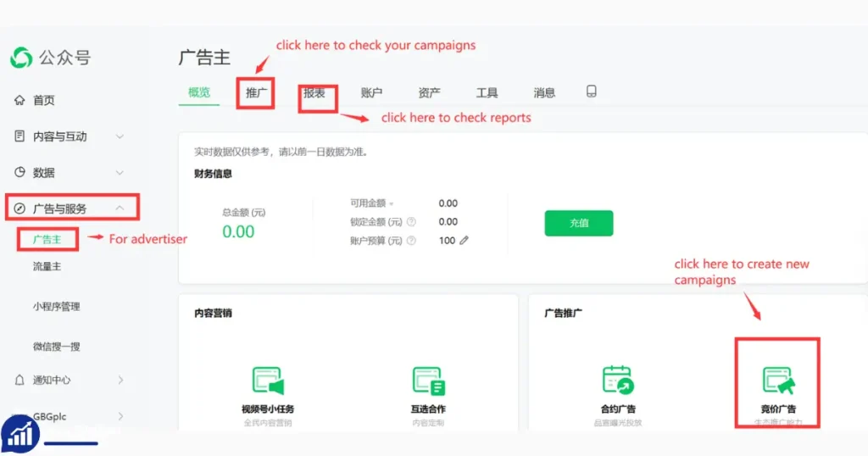Viewport: 868px width, 456px height.
Task: Click the 互选合作 document icon
Action: pos(428,381)
